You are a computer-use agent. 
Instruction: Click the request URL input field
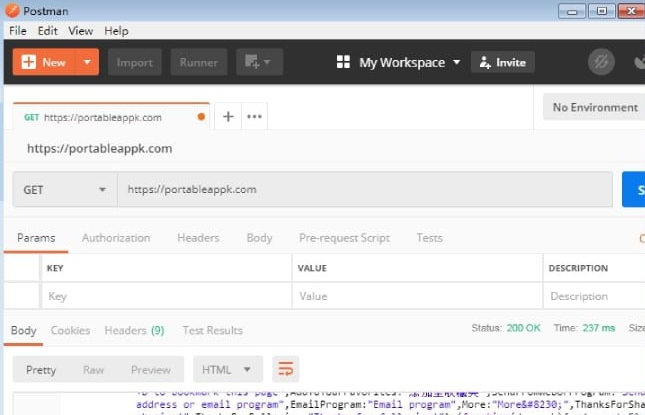click(365, 190)
